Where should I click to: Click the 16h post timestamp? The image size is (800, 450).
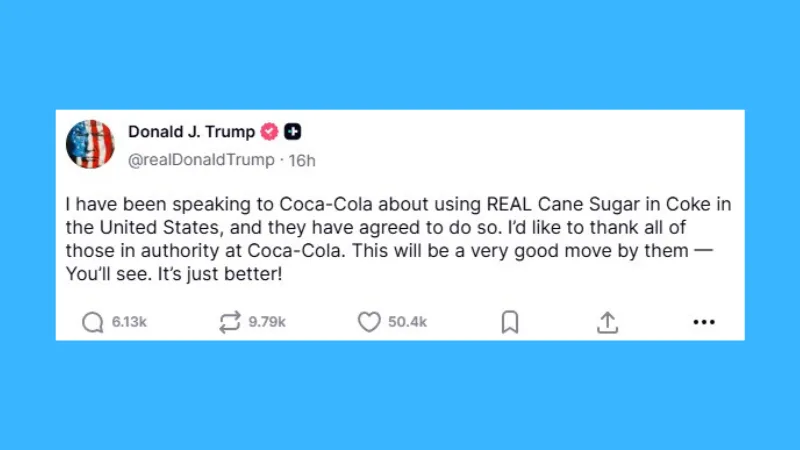click(302, 158)
